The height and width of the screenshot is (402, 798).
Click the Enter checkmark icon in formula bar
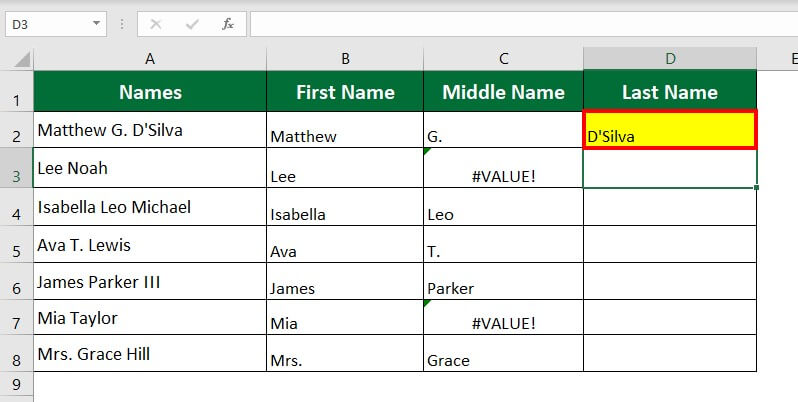point(192,24)
